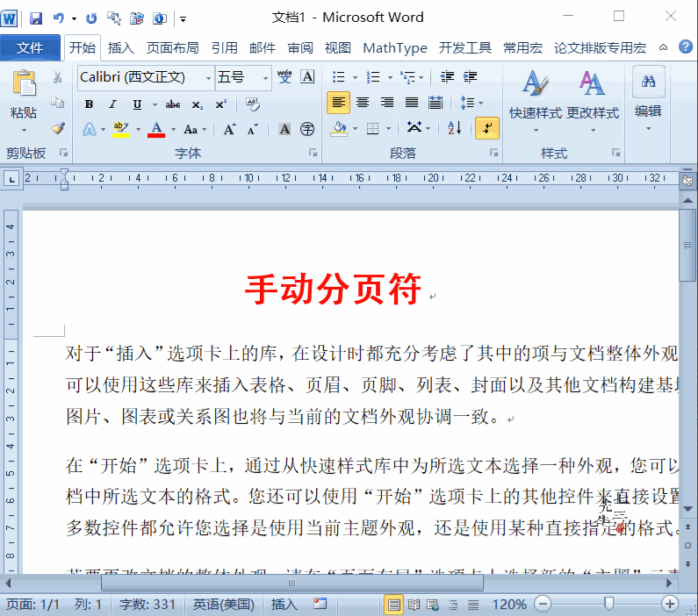Click the Increase Indent icon
698x616 pixels.
[x=470, y=77]
